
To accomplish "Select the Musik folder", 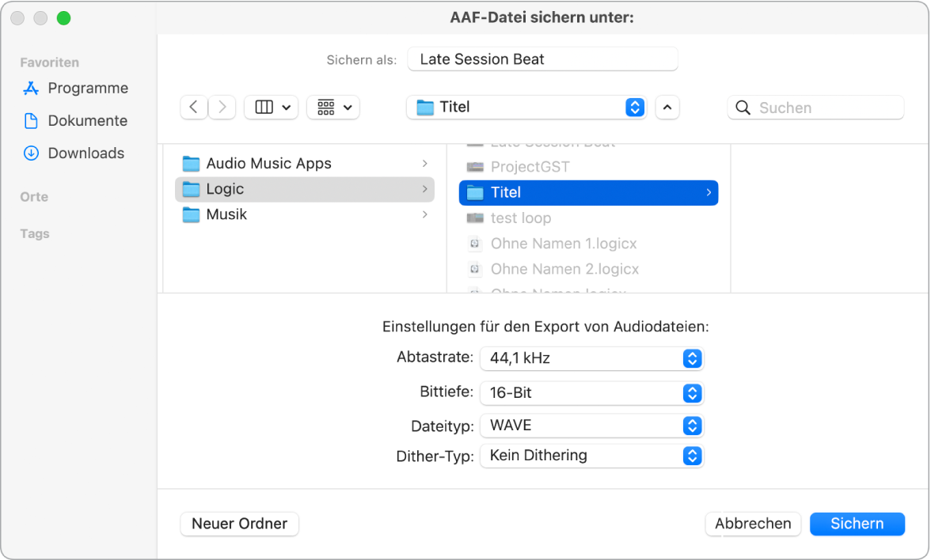I will [227, 214].
